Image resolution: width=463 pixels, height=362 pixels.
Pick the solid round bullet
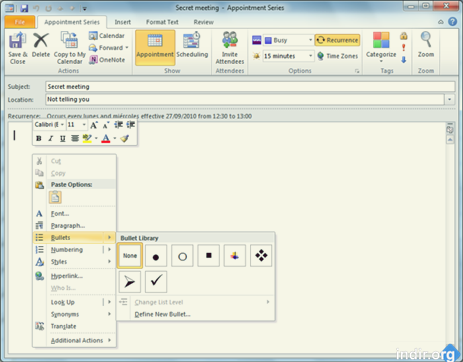(156, 256)
